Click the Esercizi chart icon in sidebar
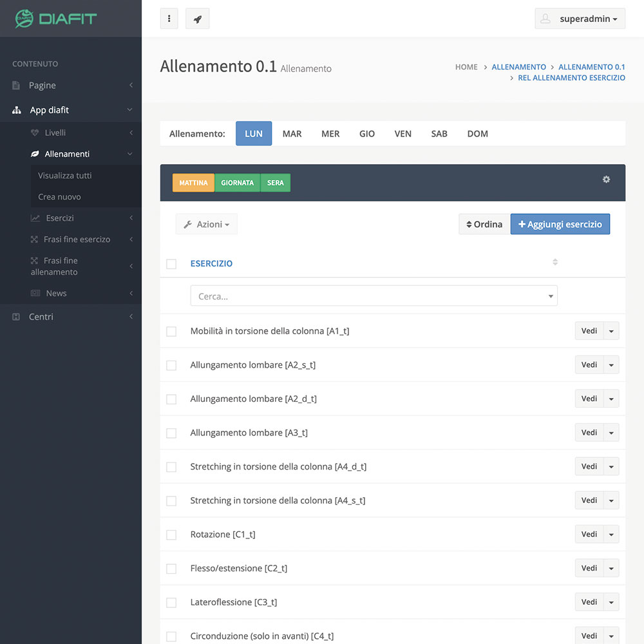This screenshot has width=644, height=644. (x=35, y=218)
